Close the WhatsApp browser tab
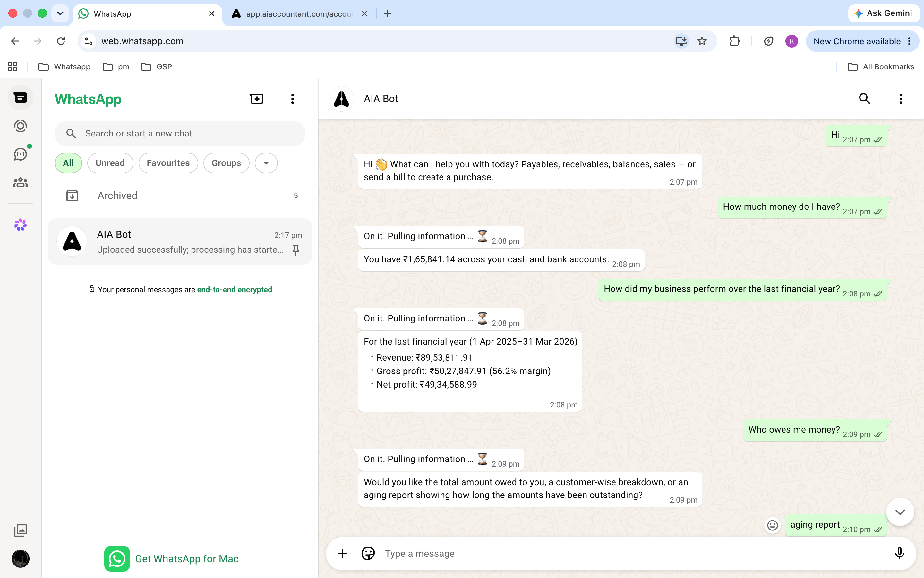Viewport: 924px width, 578px height. click(212, 14)
